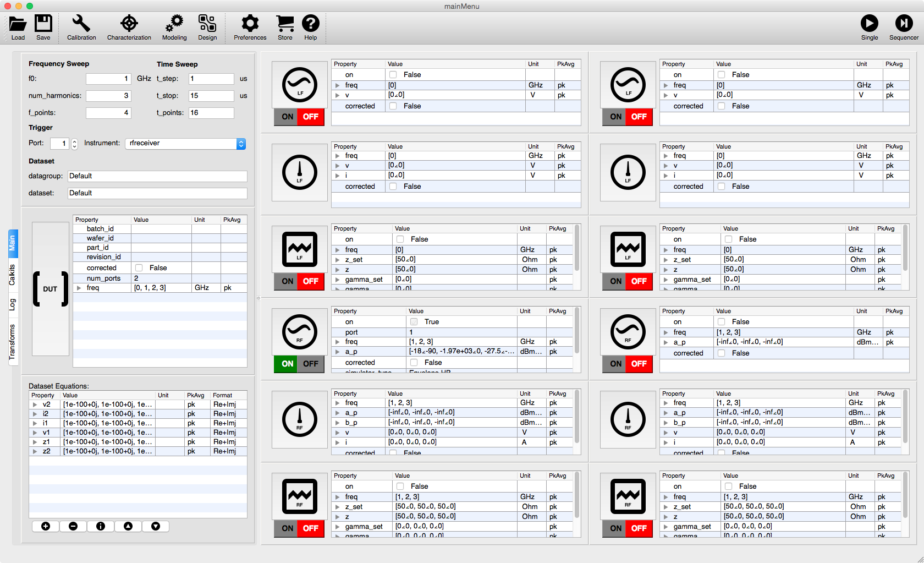Expand the DUT freq row
924x563 pixels.
pyautogui.click(x=79, y=288)
